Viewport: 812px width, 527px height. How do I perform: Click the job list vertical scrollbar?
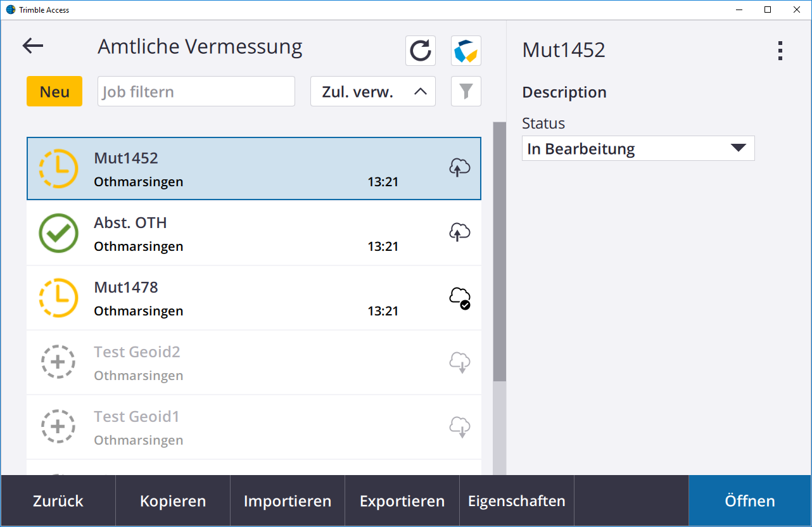[x=500, y=253]
